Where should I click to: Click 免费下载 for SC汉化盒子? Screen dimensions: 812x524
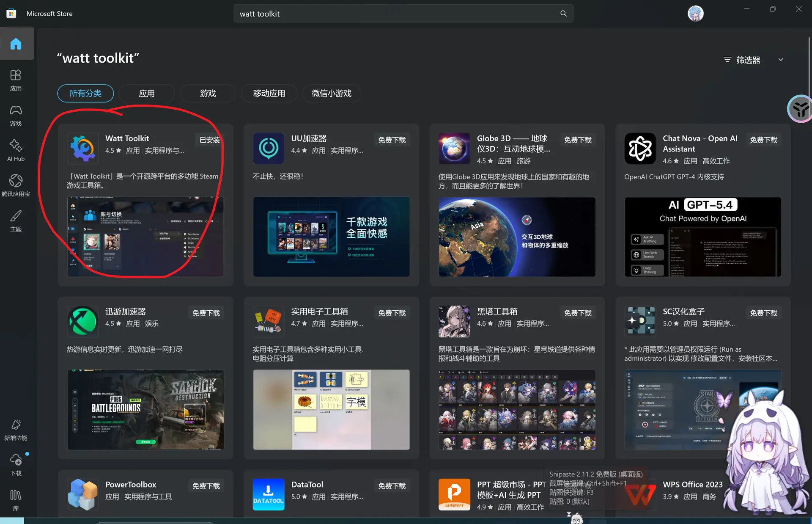tap(764, 313)
